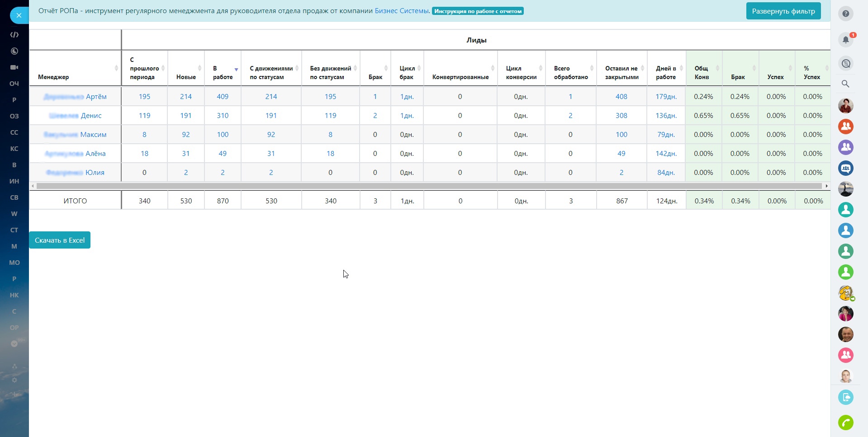The height and width of the screenshot is (437, 868).
Task: Expand more items chevron in left sidebar
Action: 14,344
